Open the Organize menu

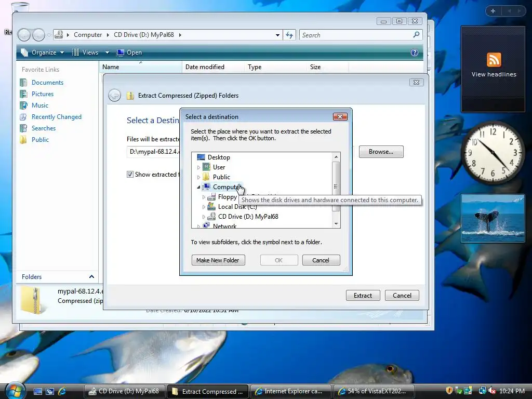(43, 52)
